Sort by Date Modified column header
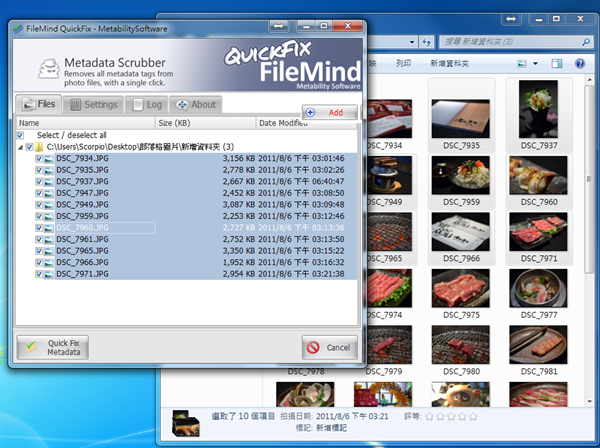This screenshot has height=448, width=600. (x=306, y=123)
